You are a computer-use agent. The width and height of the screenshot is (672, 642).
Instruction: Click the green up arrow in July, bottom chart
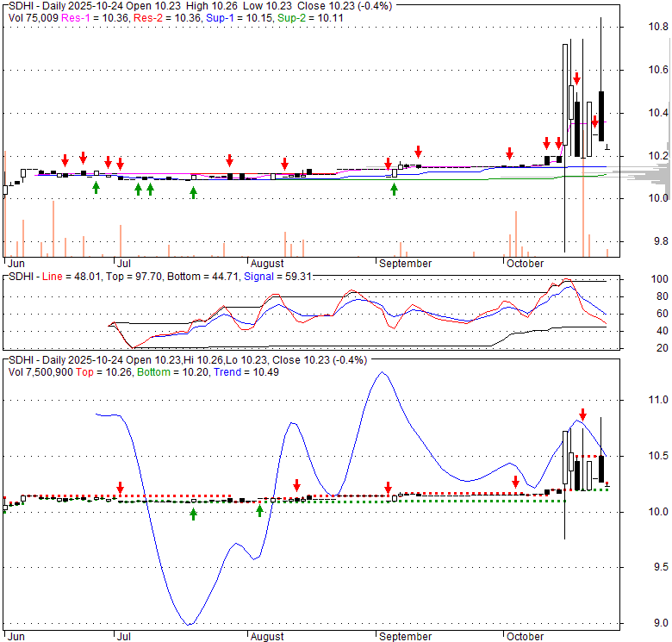click(193, 514)
